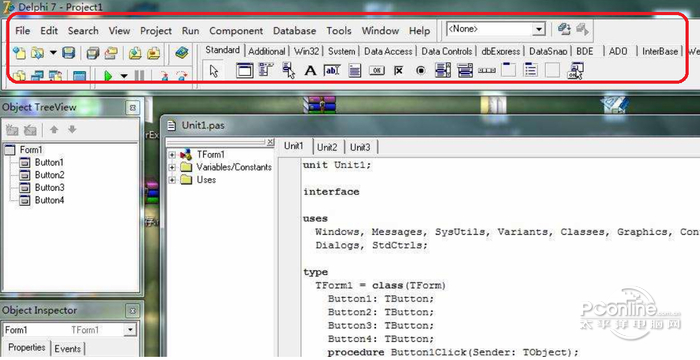
Task: Pick the ScrollBar component icon
Action: point(487,71)
